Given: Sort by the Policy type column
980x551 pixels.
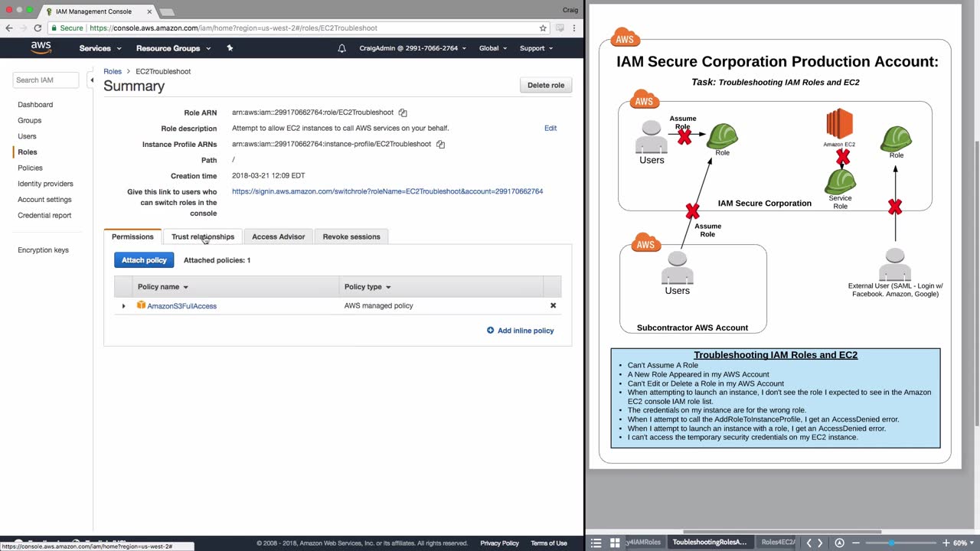Looking at the screenshot, I should click(367, 287).
